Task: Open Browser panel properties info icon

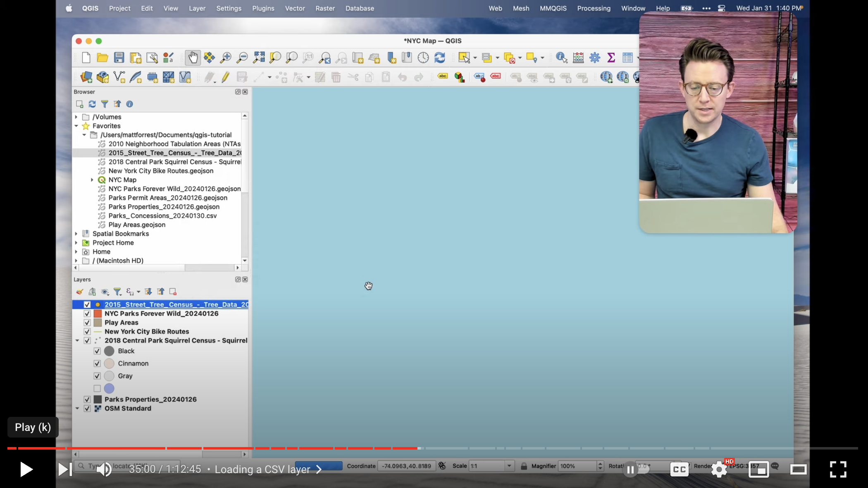Action: tap(130, 104)
